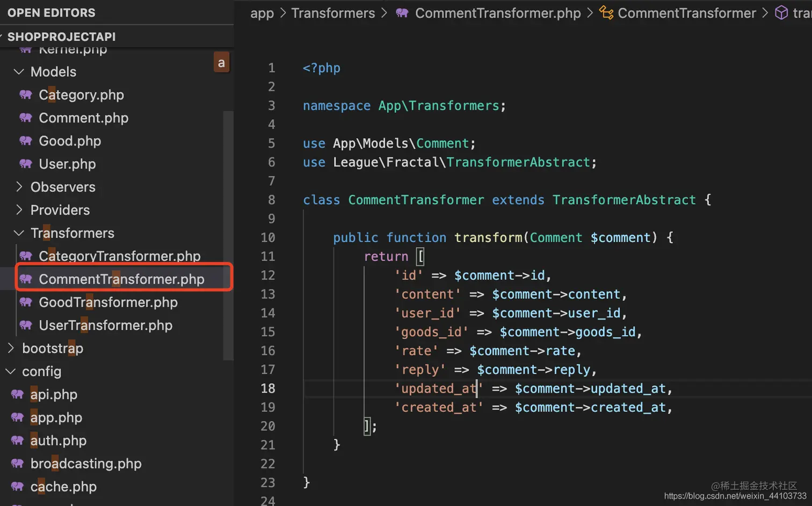Click 'app' breadcrumb segment
This screenshot has width=812, height=506.
[x=262, y=13]
